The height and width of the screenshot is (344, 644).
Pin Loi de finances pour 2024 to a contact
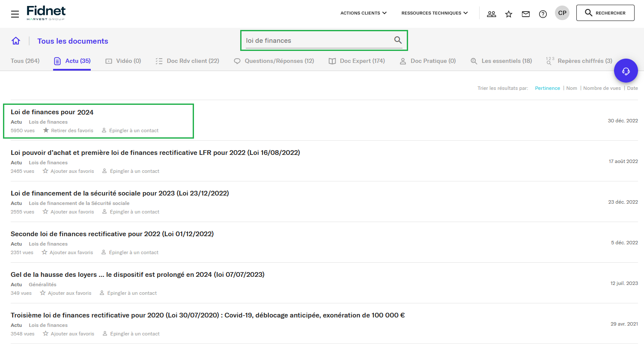130,130
